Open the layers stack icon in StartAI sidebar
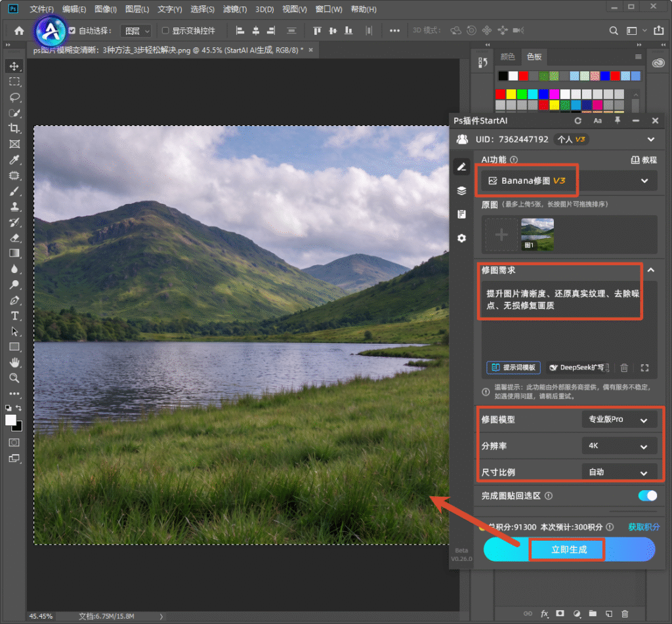The width and height of the screenshot is (672, 624). [x=461, y=191]
